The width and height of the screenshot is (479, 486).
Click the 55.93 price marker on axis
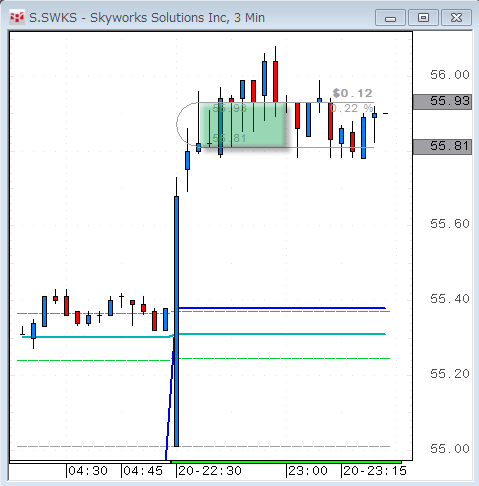point(443,102)
